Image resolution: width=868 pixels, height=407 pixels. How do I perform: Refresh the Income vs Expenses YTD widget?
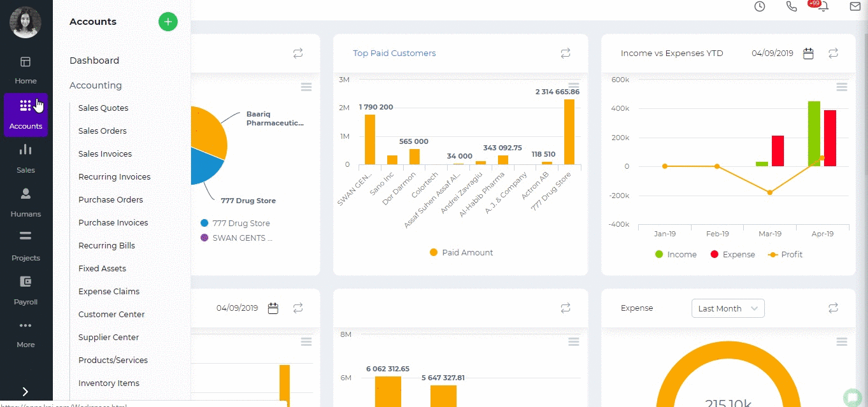(833, 54)
